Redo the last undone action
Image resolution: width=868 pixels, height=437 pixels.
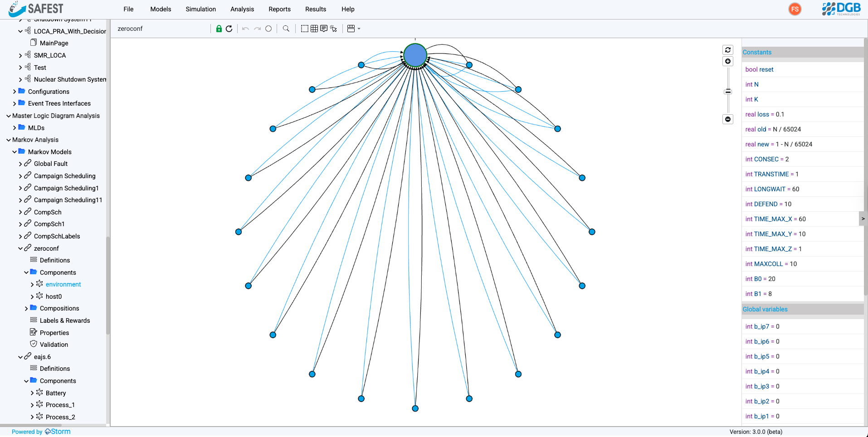point(258,28)
